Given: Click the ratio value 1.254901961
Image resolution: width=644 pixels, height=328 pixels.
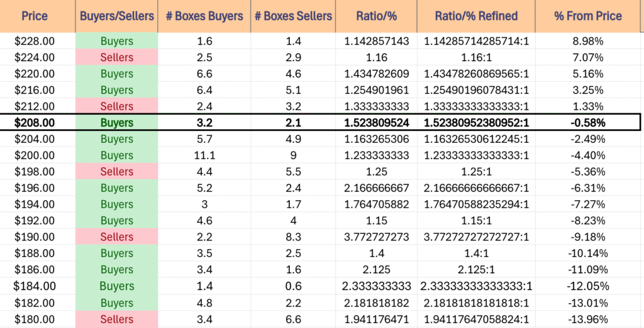Looking at the screenshot, I should 377,90.
